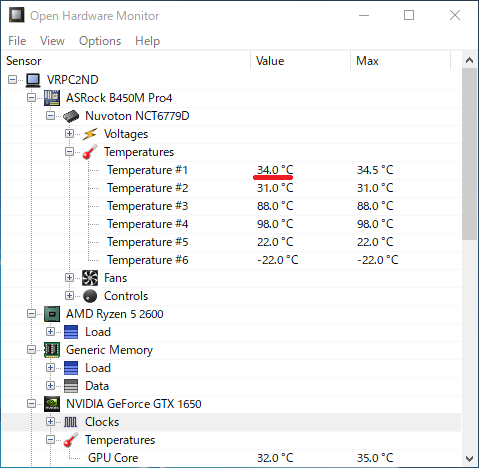Click the NVIDIA GeForce GTX 1650 icon
Screen dimensions: 479x468
(x=52, y=404)
